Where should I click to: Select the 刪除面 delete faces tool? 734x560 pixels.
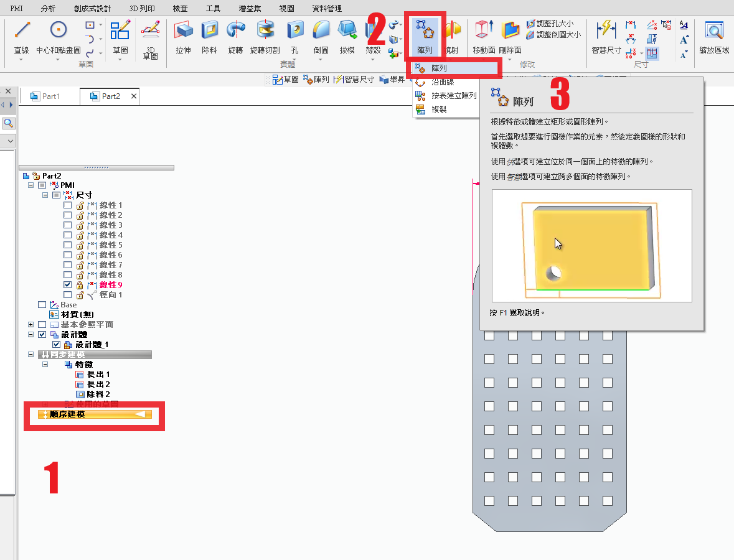pos(511,37)
